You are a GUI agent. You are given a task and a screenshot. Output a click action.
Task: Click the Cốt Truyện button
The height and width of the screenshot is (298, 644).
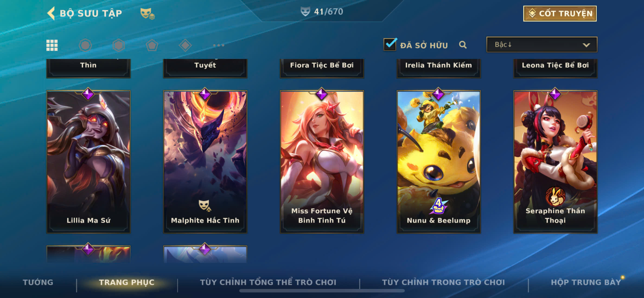coord(560,13)
